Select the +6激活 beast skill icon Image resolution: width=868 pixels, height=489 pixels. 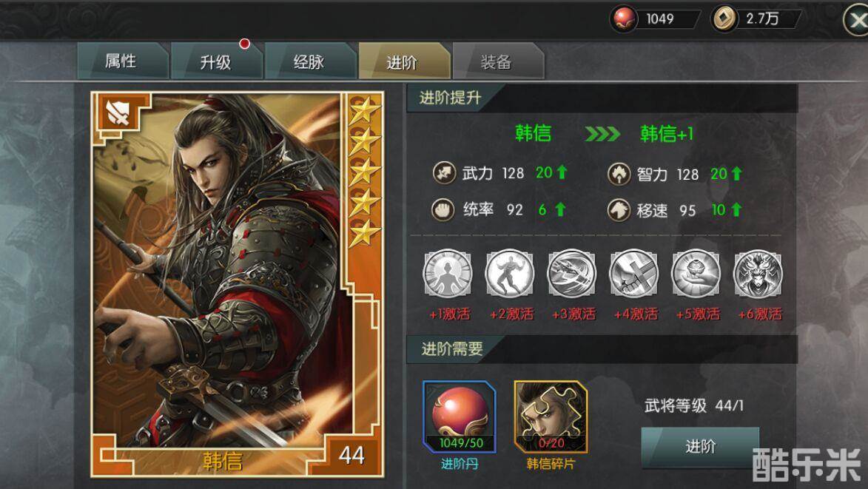758,274
